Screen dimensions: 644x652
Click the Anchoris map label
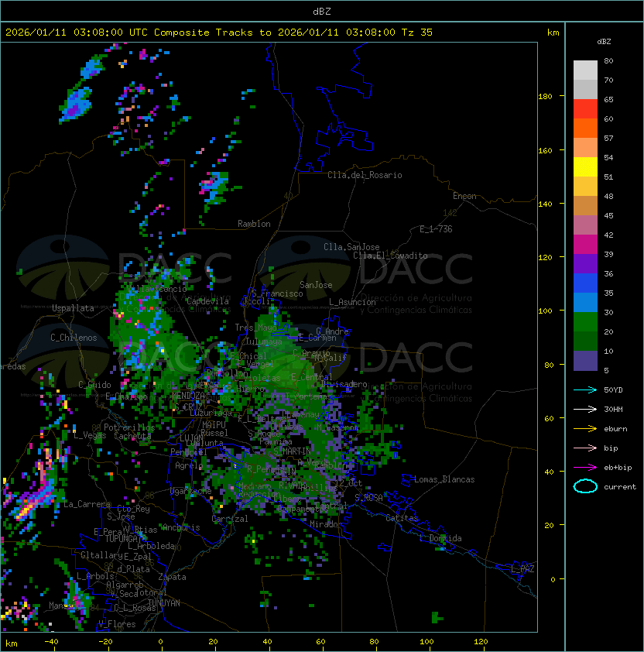(181, 527)
